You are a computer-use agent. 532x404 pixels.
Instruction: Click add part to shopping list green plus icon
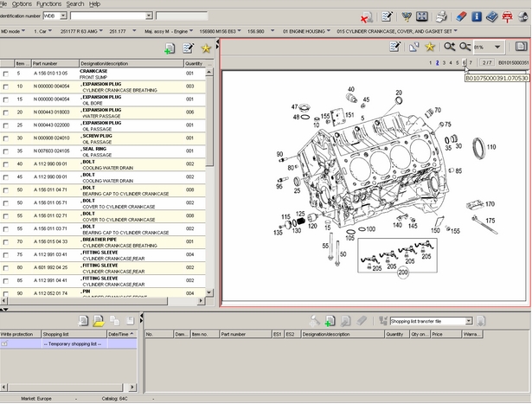click(330, 321)
